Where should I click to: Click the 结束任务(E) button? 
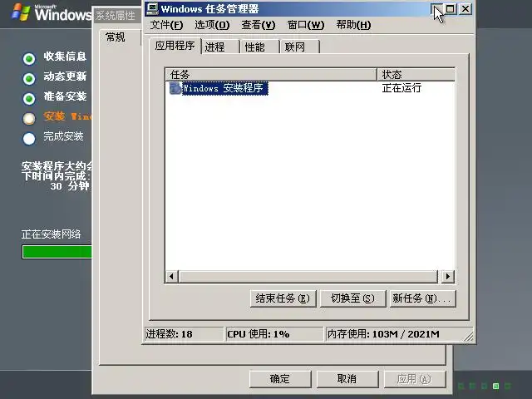click(x=283, y=298)
